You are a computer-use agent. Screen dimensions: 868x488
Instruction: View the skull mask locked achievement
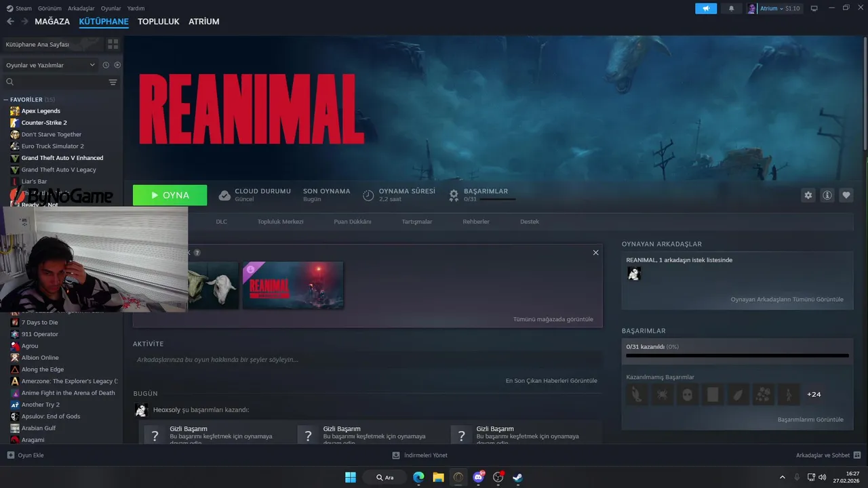click(688, 394)
